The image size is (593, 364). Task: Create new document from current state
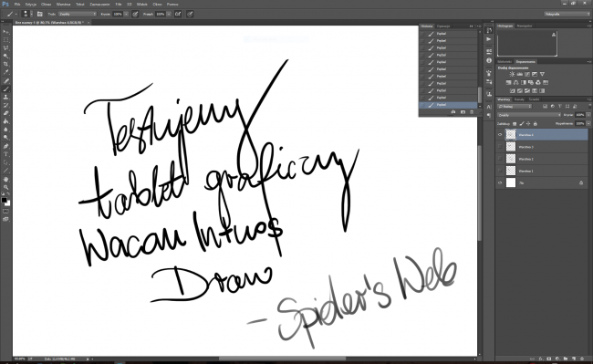(x=453, y=112)
